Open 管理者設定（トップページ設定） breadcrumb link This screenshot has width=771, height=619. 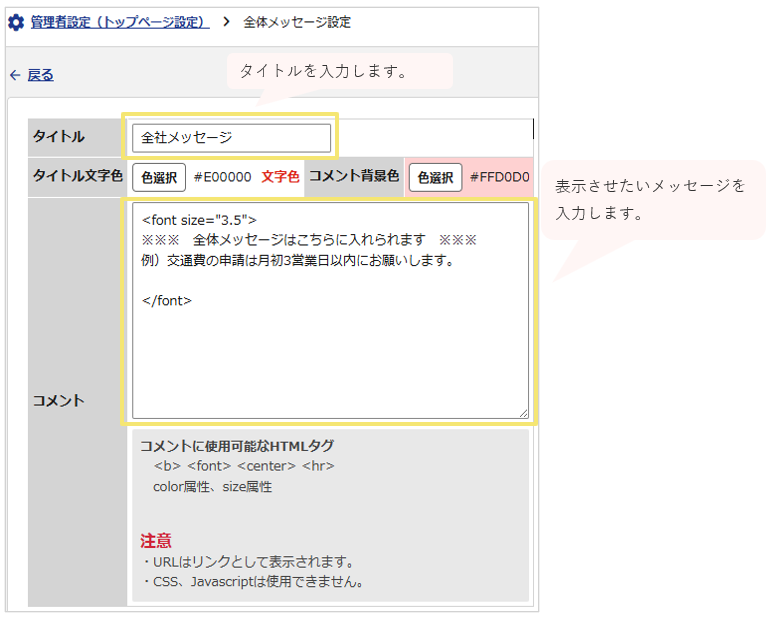pyautogui.click(x=120, y=22)
